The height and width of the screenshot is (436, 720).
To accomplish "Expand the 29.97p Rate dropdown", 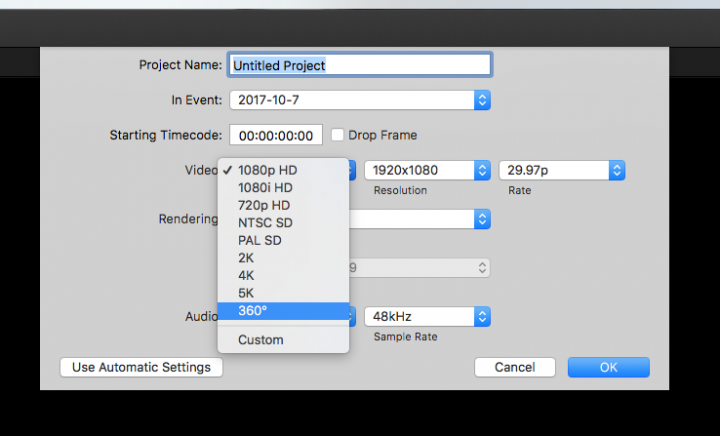I will click(562, 170).
